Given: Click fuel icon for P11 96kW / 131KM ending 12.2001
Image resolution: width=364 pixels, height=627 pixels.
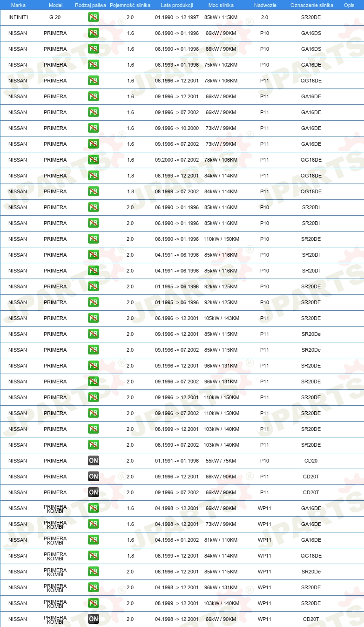Looking at the screenshot, I should pos(93,366).
